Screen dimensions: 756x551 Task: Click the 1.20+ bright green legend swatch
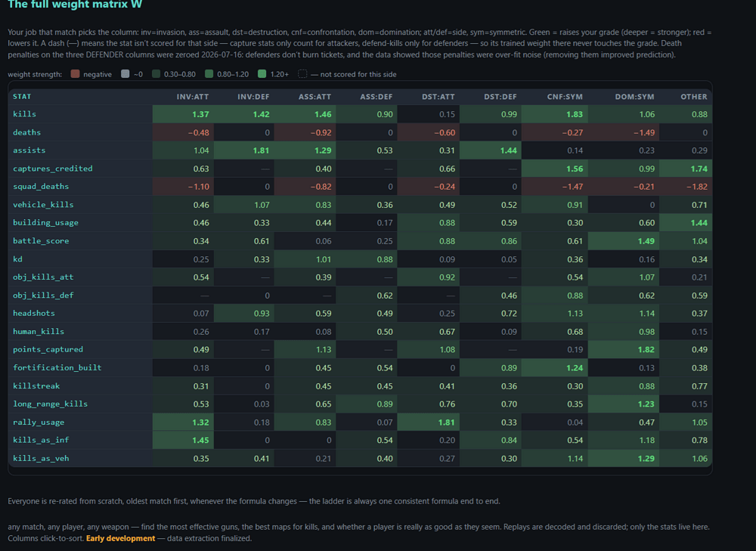coord(262,74)
